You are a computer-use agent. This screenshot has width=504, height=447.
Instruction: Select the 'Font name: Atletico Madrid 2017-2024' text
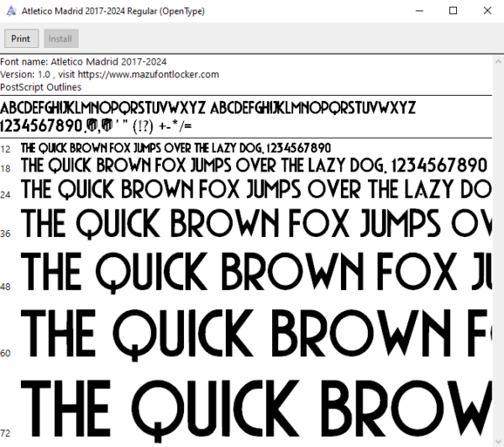pos(83,61)
